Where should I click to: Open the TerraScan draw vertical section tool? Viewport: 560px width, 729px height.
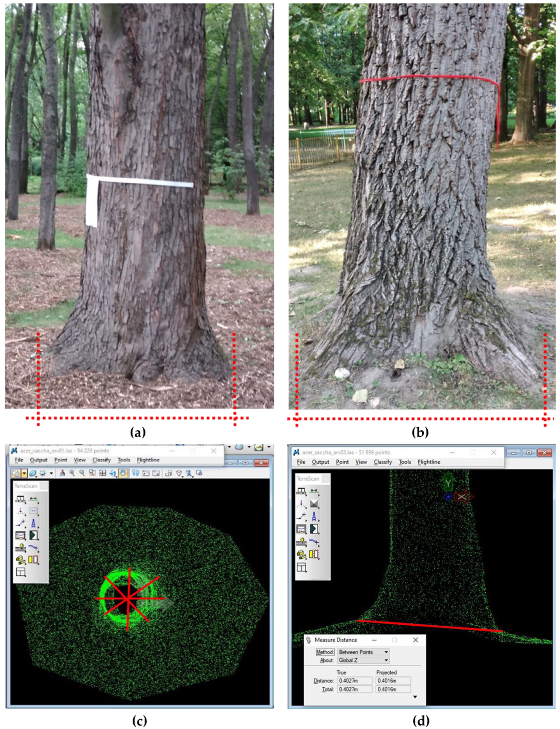pyautogui.click(x=34, y=535)
